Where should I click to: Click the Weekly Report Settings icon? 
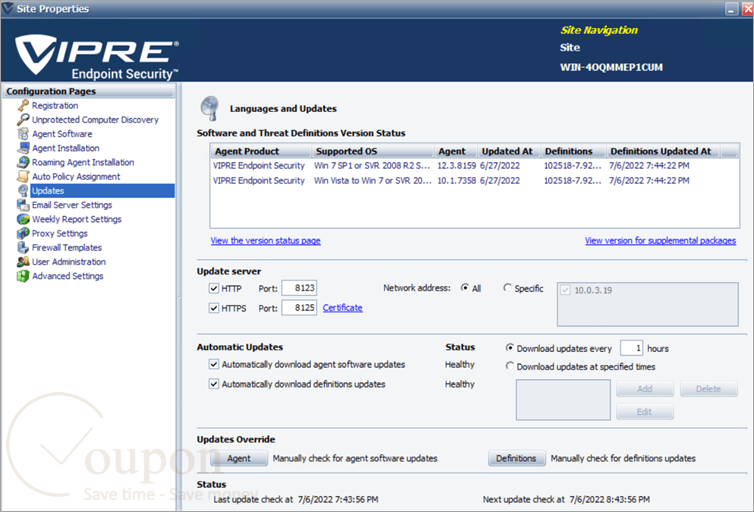point(23,219)
